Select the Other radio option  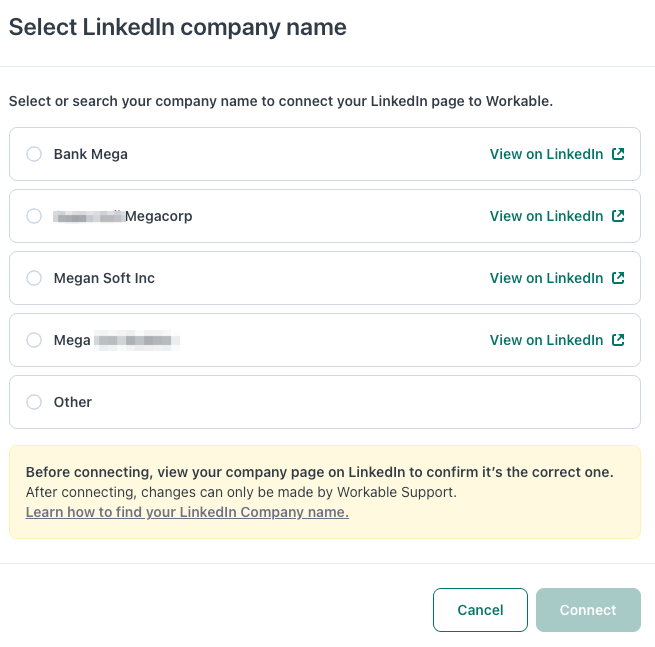tap(34, 402)
